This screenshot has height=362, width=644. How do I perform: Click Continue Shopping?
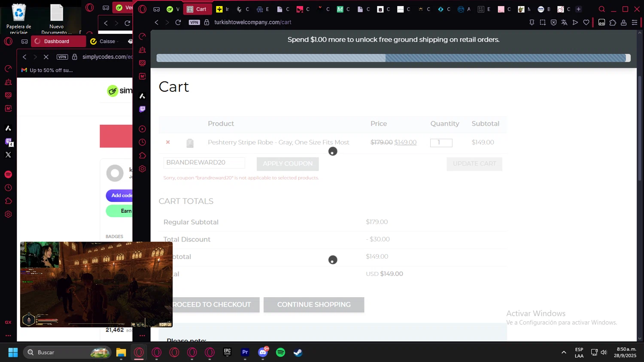click(x=314, y=305)
